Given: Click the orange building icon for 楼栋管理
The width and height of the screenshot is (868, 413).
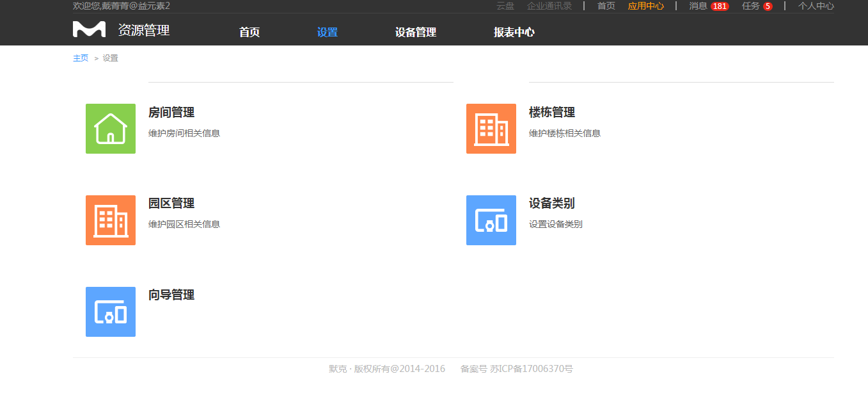Looking at the screenshot, I should pyautogui.click(x=491, y=129).
